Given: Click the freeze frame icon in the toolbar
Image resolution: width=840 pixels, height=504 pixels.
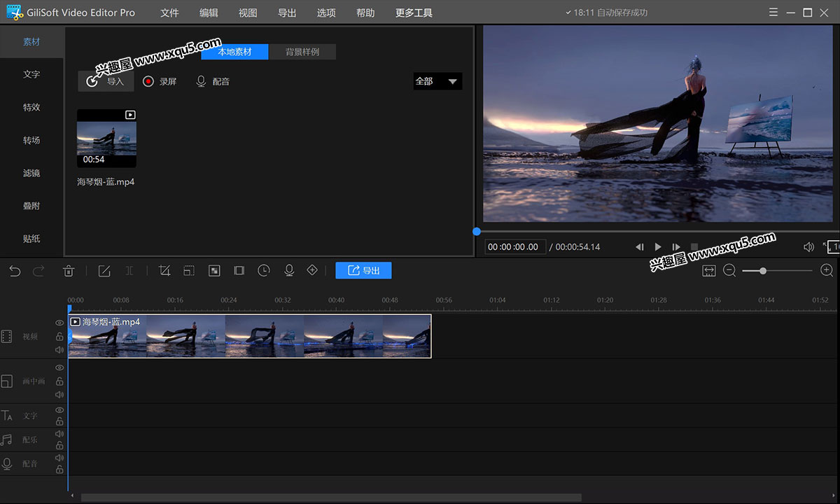Looking at the screenshot, I should click(x=239, y=271).
